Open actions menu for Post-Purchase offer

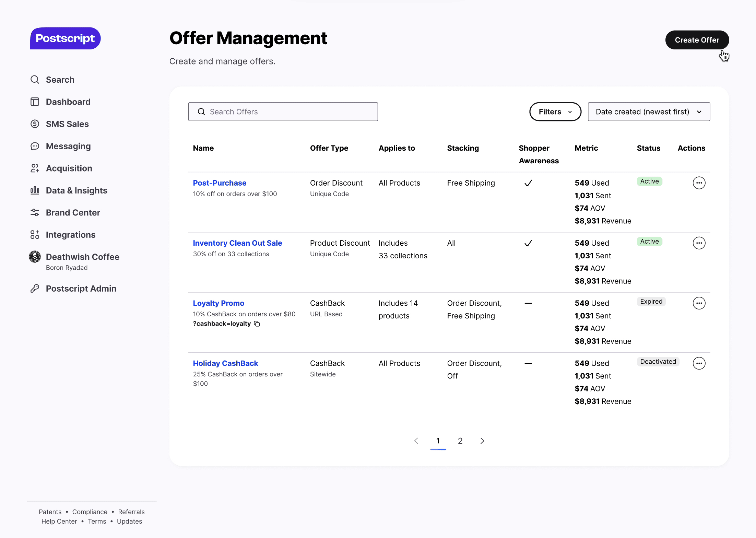(699, 183)
